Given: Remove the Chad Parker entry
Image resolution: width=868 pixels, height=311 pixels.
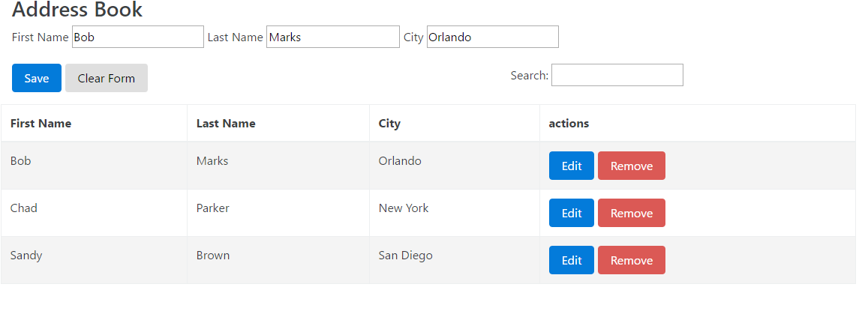Looking at the screenshot, I should coord(632,213).
